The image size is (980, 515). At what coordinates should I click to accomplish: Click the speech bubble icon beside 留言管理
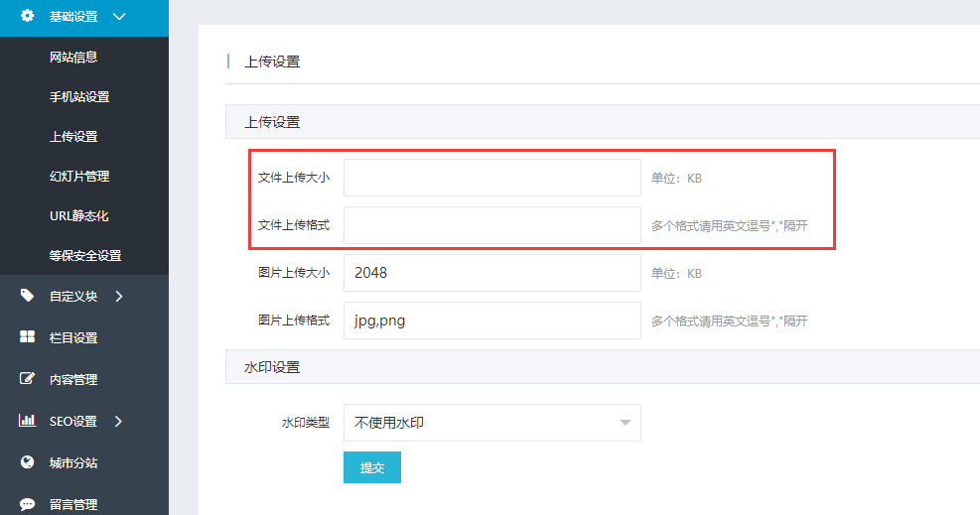point(28,504)
